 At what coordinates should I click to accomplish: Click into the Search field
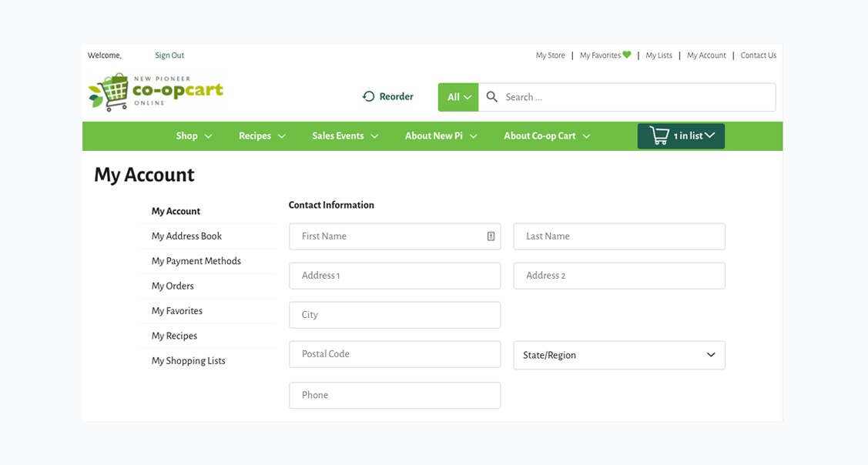627,97
